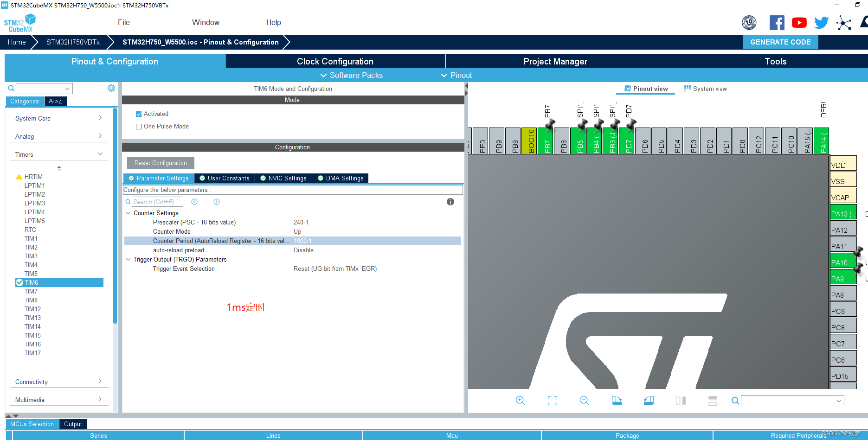Viewport: 868px width, 441px height.
Task: Click the STM32CubeMX logo
Action: [19, 23]
